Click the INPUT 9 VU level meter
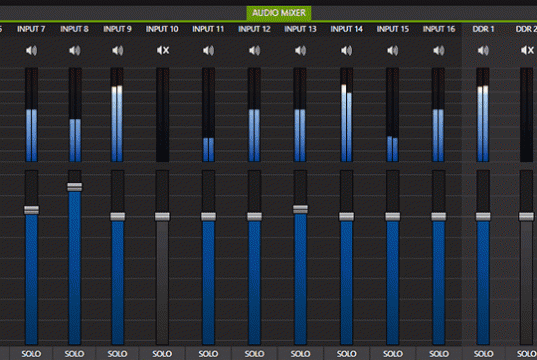 [117, 115]
